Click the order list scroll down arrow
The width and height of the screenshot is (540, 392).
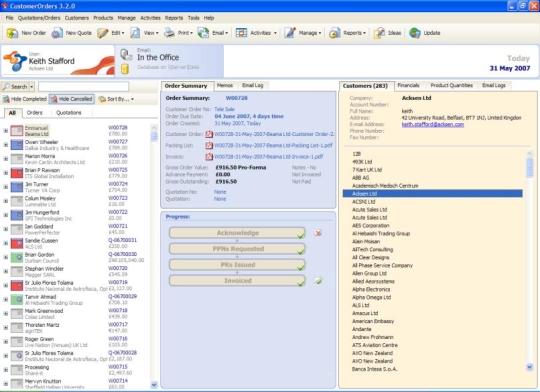(x=154, y=385)
